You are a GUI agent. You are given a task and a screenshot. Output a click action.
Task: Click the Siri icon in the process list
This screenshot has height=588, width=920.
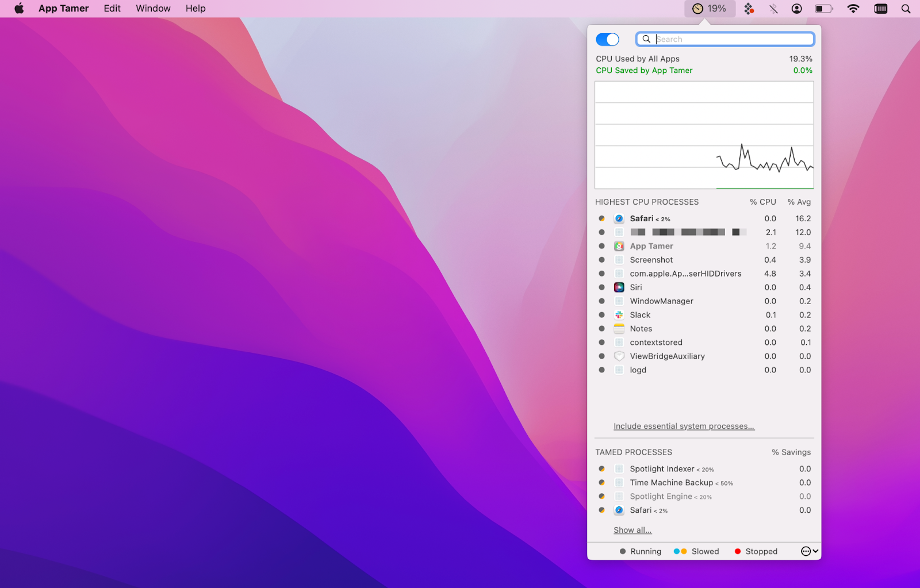619,287
